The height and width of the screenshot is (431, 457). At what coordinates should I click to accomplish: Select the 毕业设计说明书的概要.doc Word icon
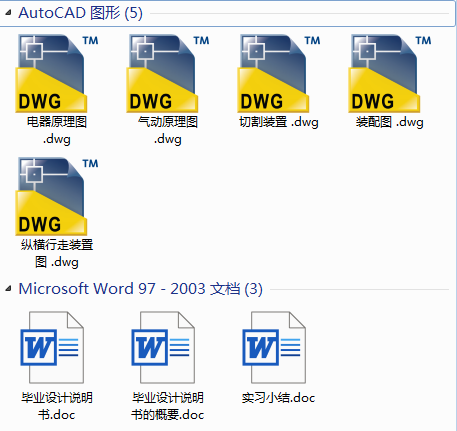click(163, 347)
